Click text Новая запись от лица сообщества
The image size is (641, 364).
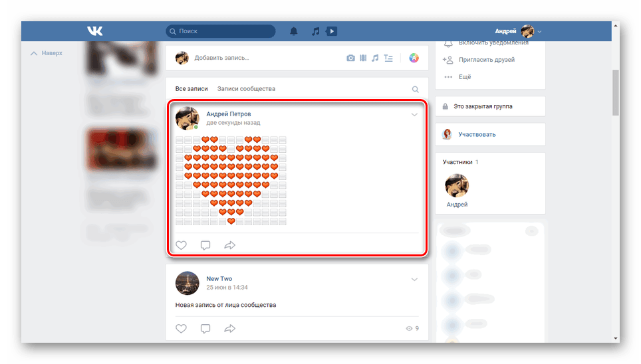click(225, 305)
